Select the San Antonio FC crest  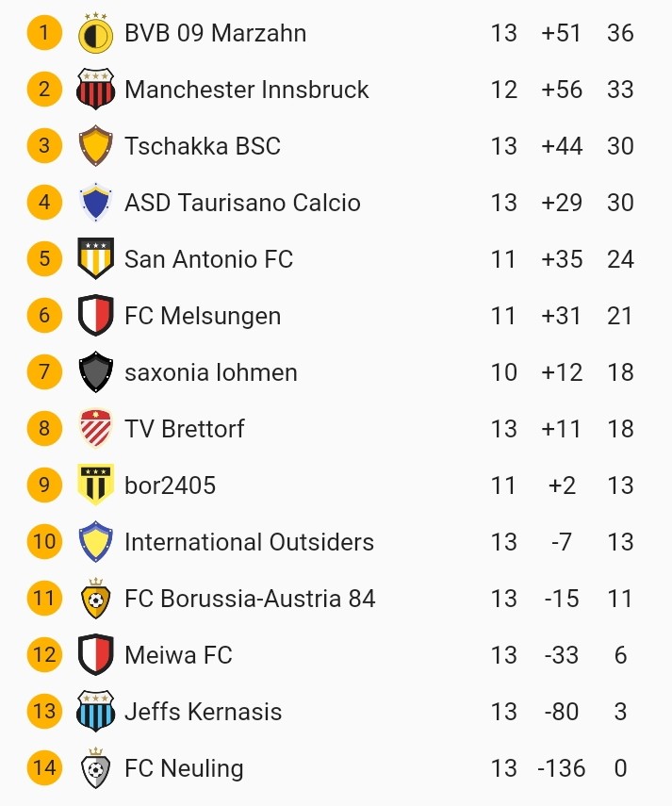(x=95, y=259)
